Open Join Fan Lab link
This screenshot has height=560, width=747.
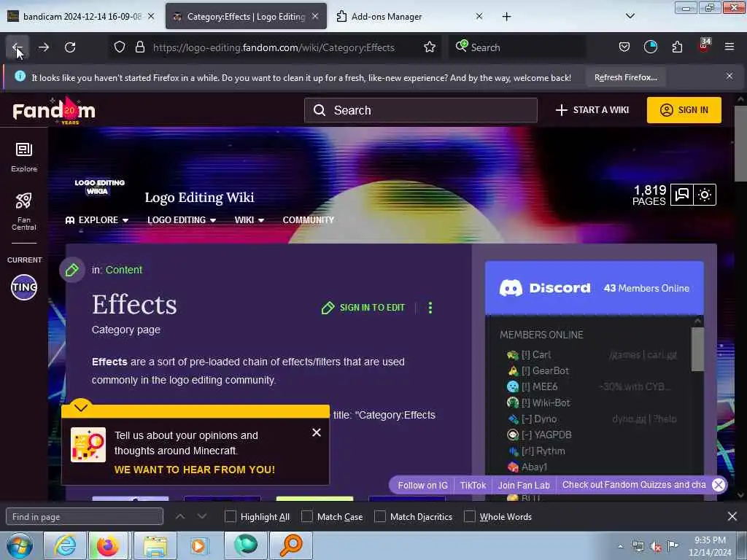(524, 485)
